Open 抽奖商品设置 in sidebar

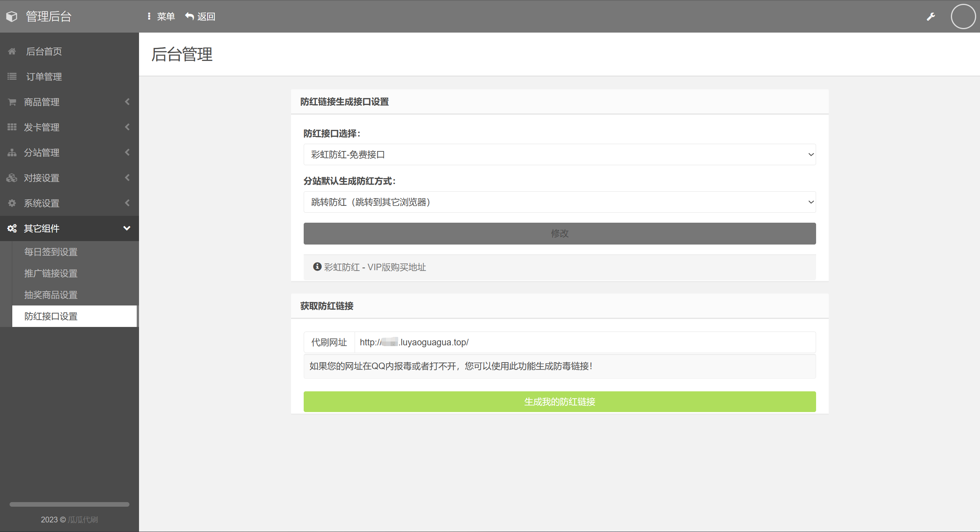pos(51,295)
